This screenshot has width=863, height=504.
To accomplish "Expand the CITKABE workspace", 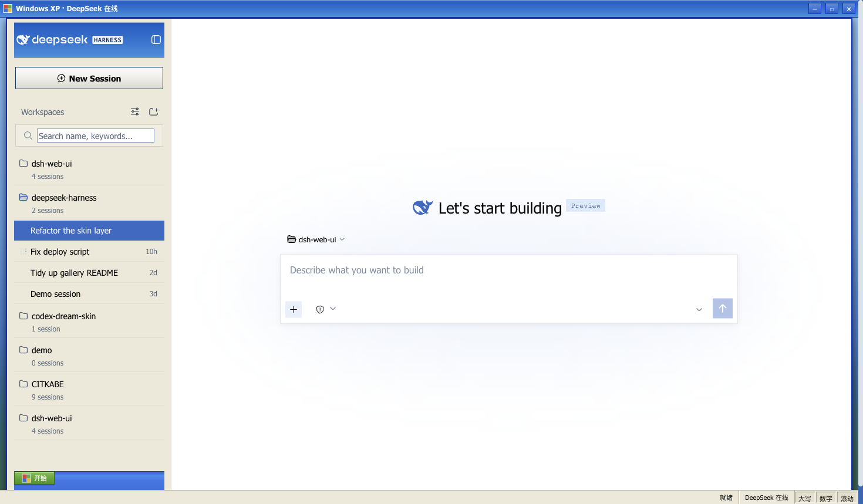I will pyautogui.click(x=89, y=390).
